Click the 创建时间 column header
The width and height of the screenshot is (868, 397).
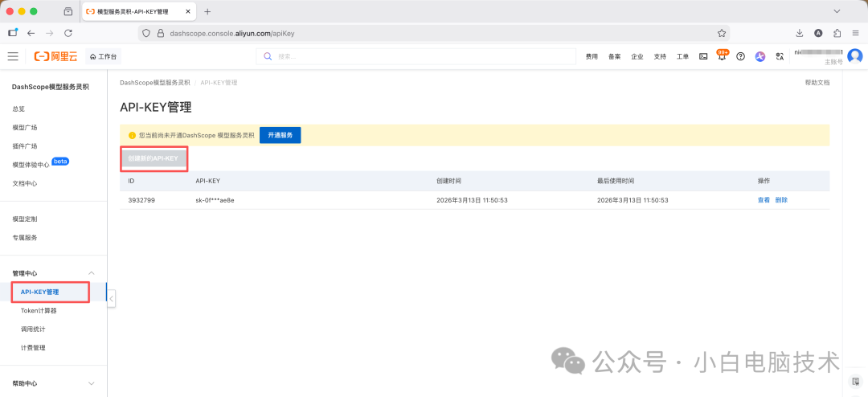click(448, 181)
